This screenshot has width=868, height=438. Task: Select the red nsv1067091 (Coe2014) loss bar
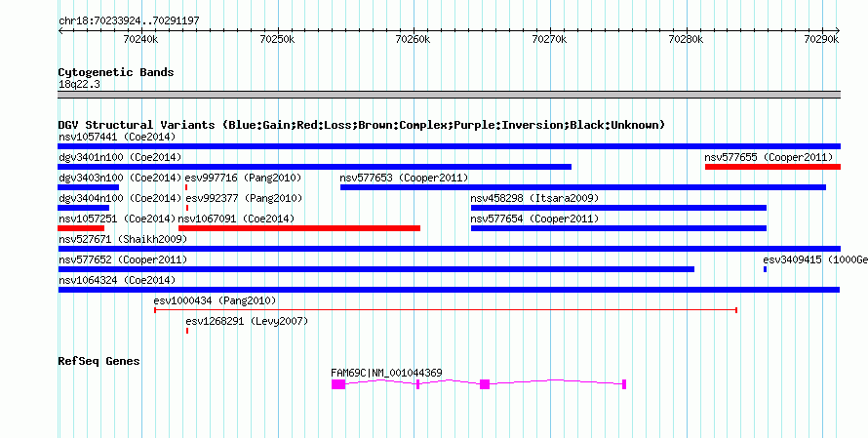(299, 228)
